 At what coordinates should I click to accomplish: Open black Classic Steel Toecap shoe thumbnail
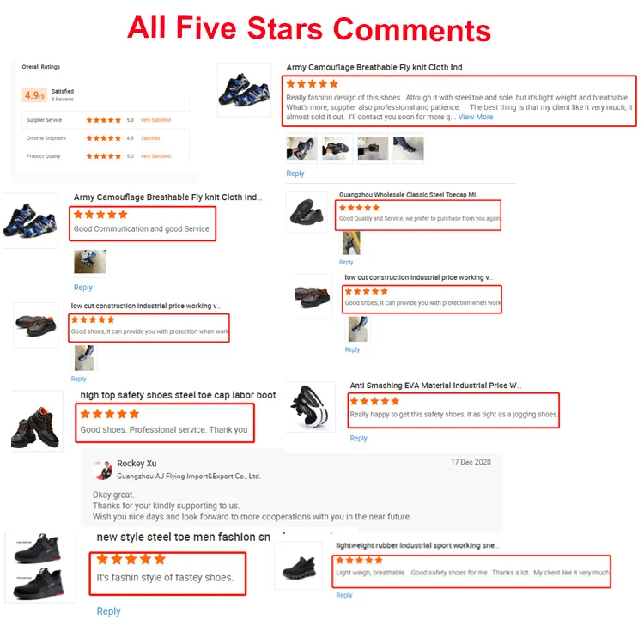point(307,212)
